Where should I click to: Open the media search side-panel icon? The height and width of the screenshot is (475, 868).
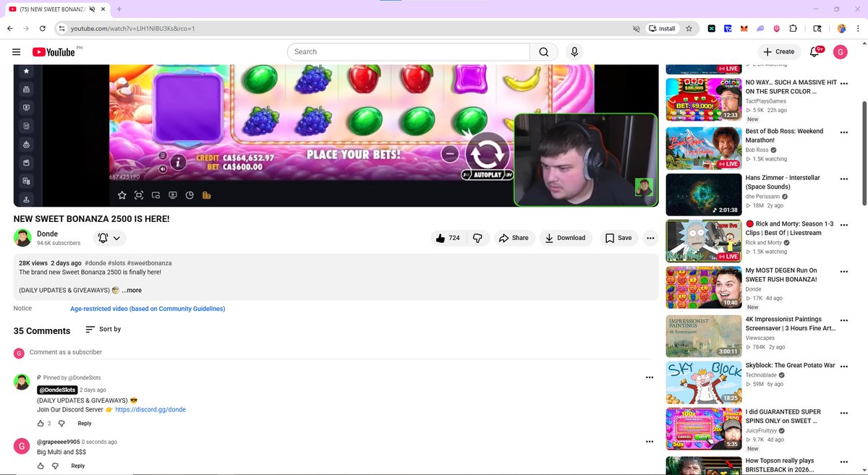point(817,28)
